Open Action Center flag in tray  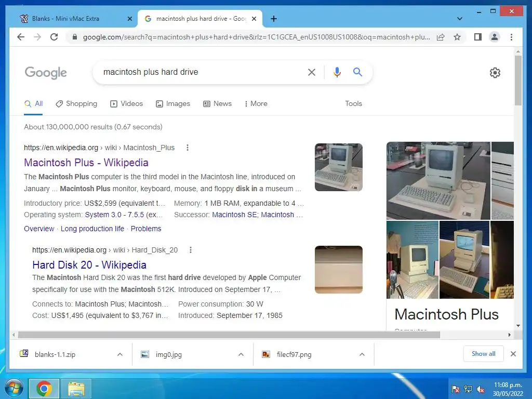(456, 389)
